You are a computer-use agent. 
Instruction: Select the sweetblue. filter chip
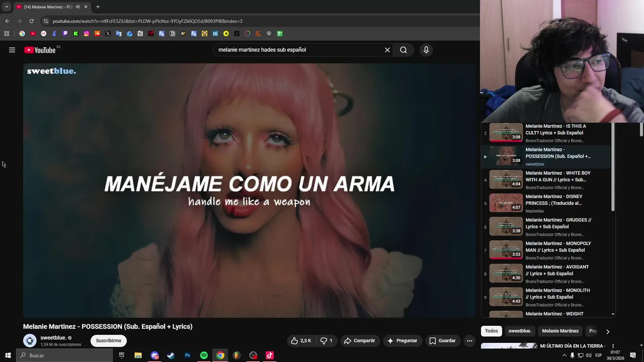point(520,331)
